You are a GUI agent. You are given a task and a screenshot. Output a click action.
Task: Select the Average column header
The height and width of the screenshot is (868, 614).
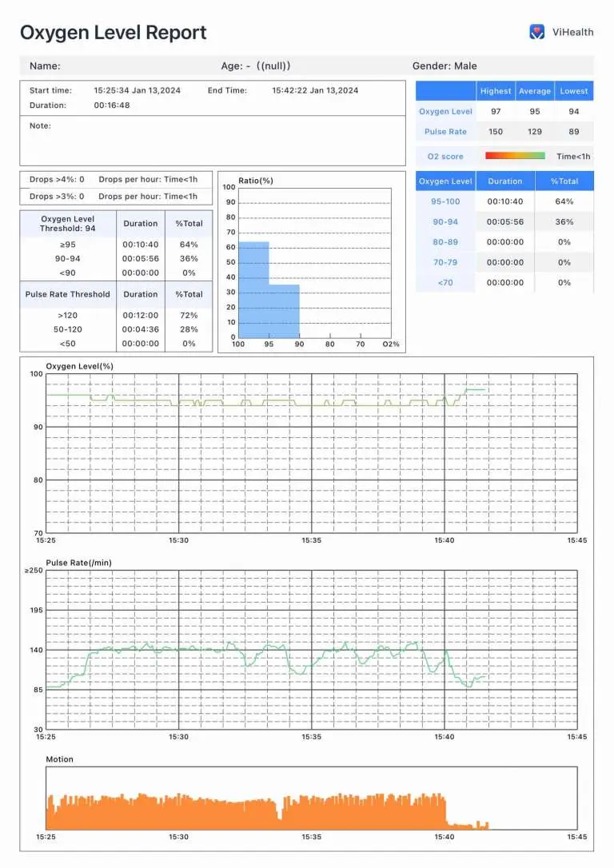click(535, 91)
